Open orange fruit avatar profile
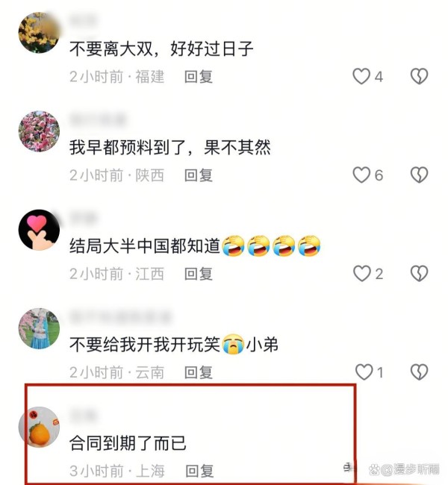448x485 pixels. coord(39,427)
